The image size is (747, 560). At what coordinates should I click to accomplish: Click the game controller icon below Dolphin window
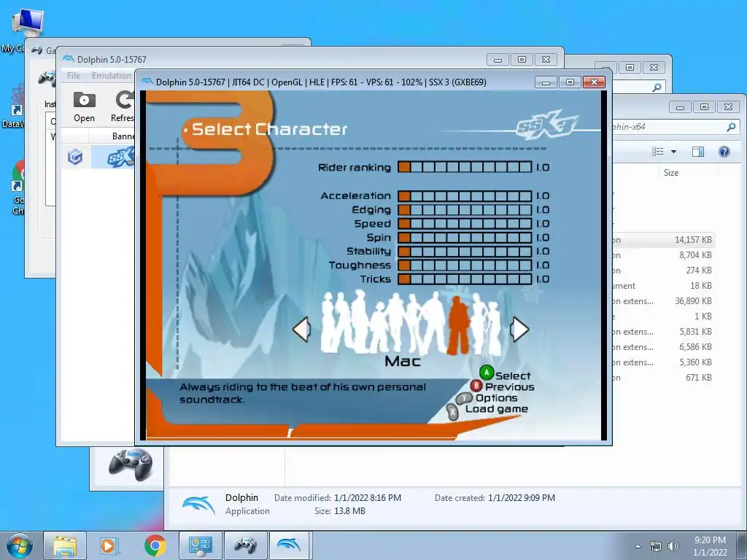(131, 465)
